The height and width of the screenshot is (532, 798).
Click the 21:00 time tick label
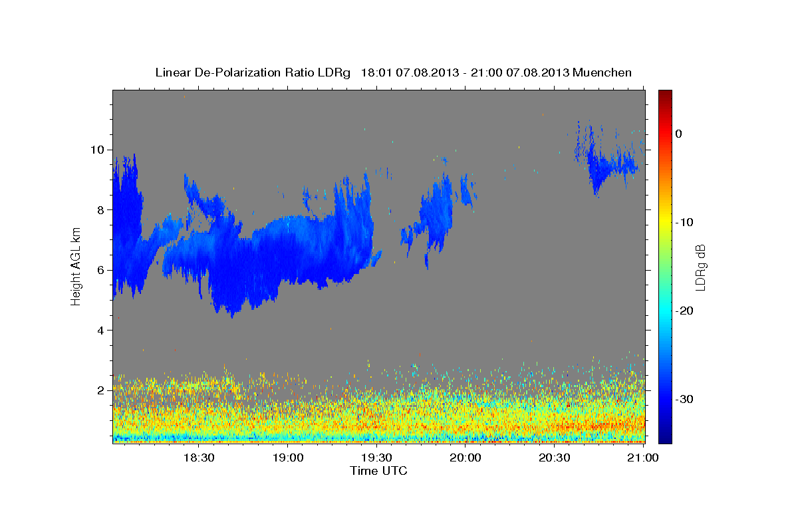[x=643, y=458]
